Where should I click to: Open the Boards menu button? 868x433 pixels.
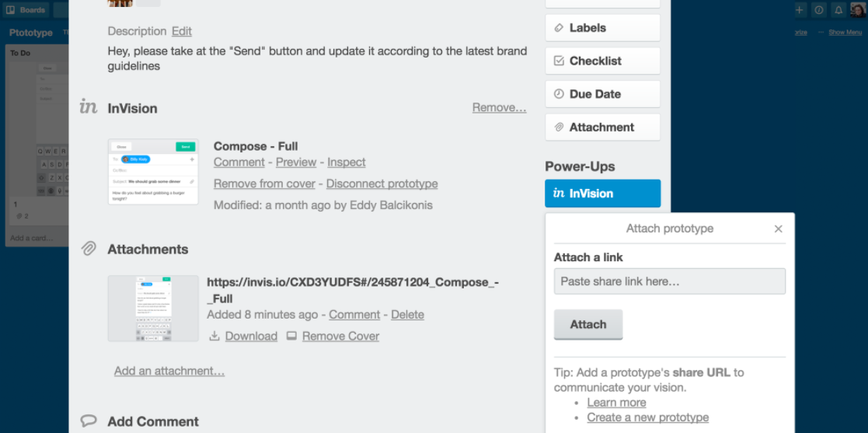tap(26, 10)
